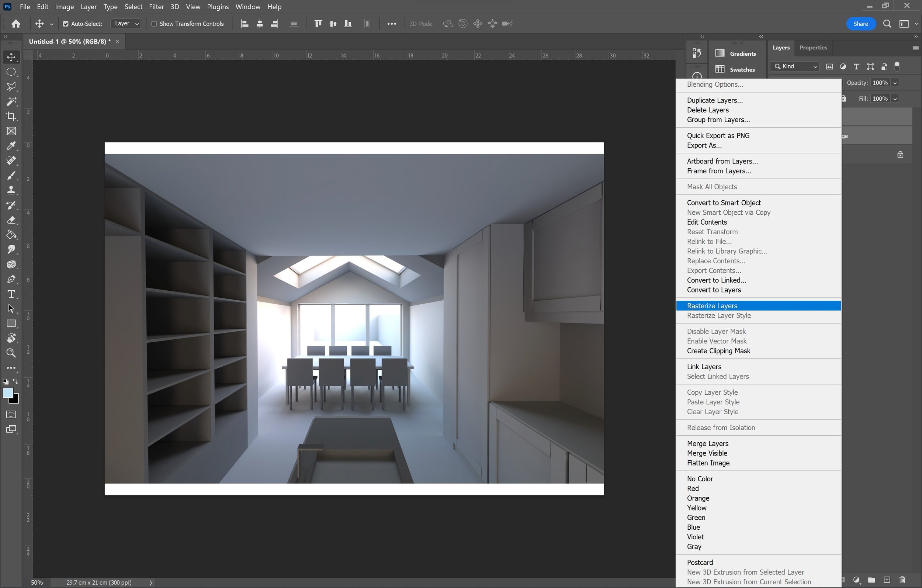Select the Smudge tool
This screenshot has width=922, height=588.
11,249
